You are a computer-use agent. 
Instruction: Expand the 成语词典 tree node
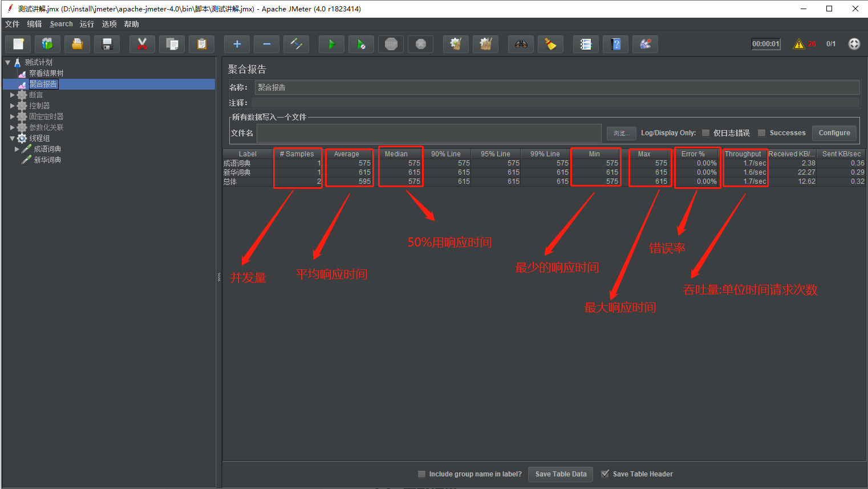(17, 149)
